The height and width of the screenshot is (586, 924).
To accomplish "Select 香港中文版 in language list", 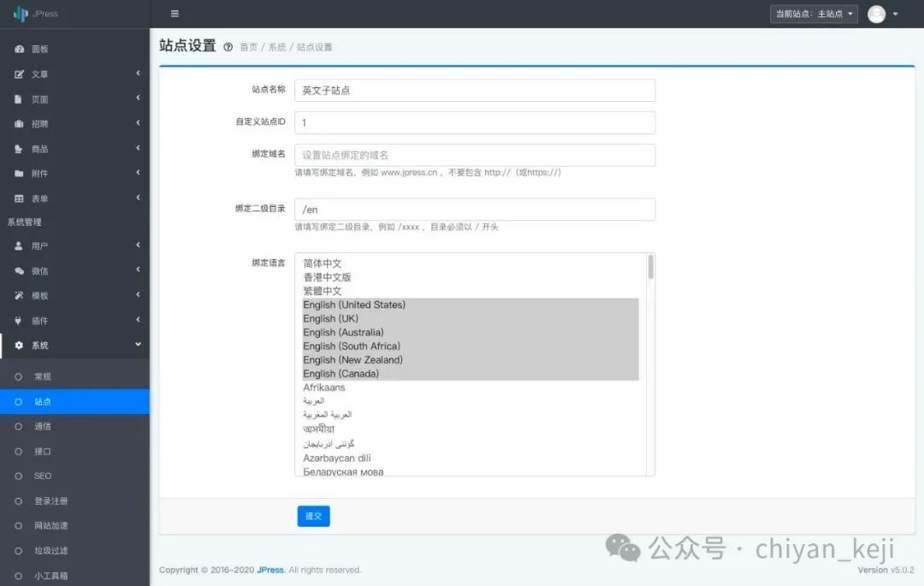I will (471, 277).
